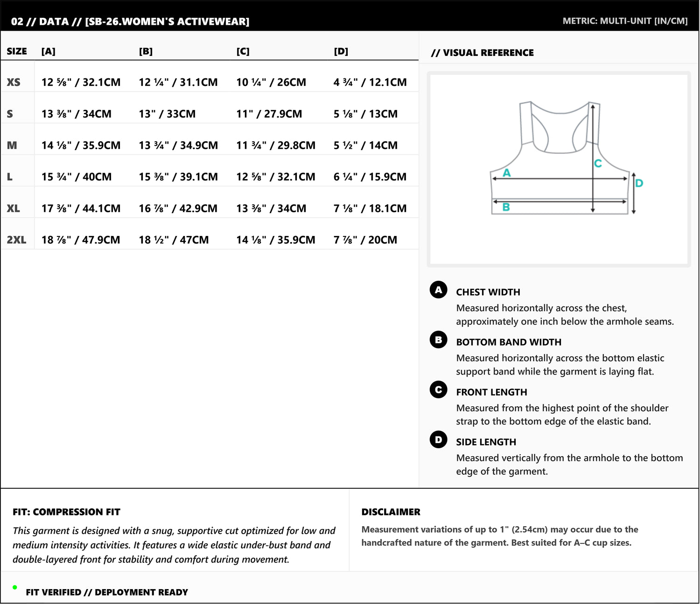Click the cell 7 ⅛" / 18.1CM

370,208
